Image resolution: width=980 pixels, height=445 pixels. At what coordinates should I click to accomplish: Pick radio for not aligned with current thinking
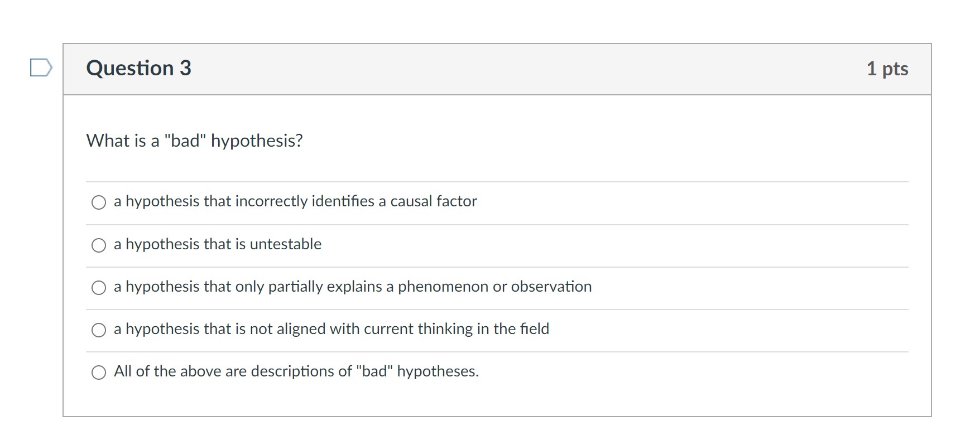(x=99, y=330)
